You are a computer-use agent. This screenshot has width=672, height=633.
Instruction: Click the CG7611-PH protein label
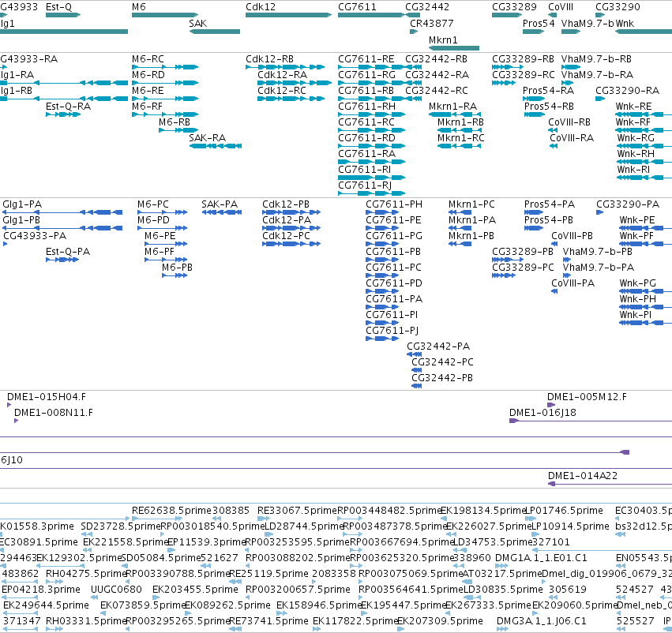(x=394, y=204)
